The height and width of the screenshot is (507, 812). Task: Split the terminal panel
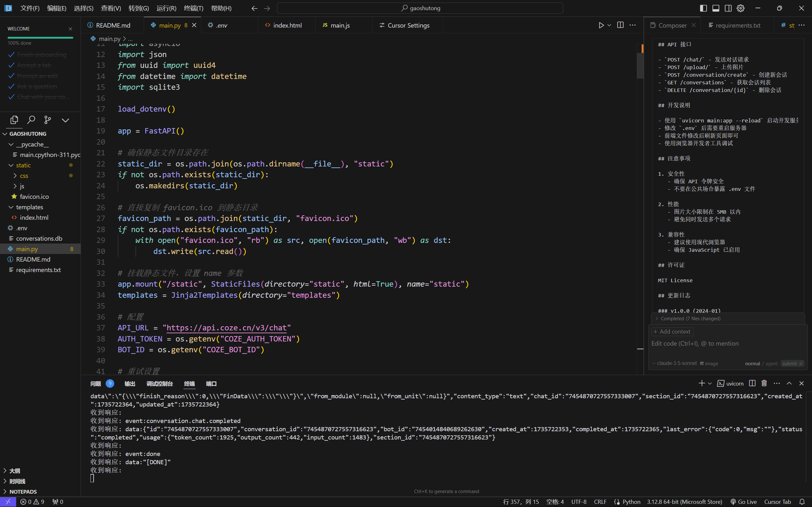[752, 383]
